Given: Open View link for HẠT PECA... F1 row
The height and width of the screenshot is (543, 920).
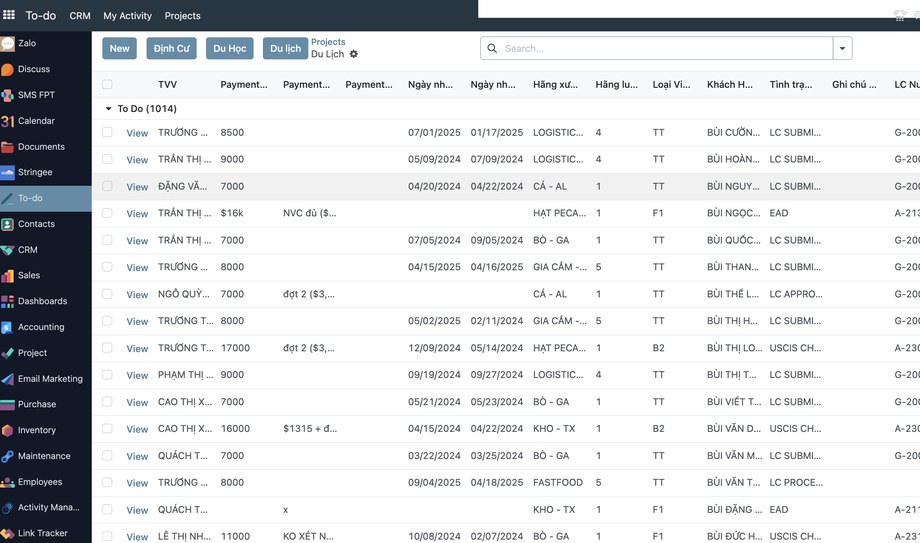Looking at the screenshot, I should 137,214.
